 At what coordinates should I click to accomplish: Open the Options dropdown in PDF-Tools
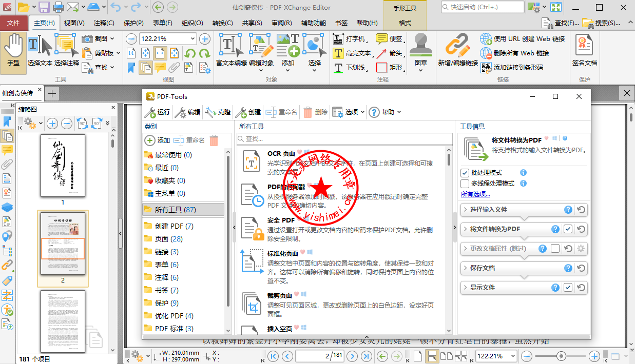[x=349, y=112]
